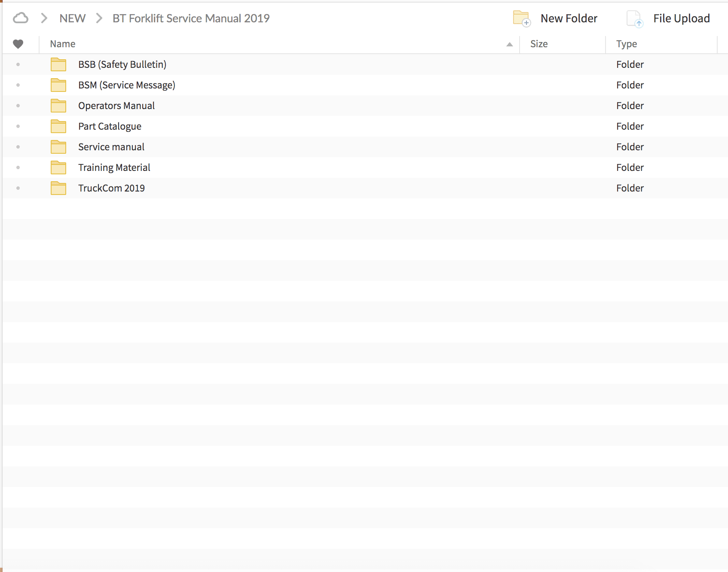Click the File Upload icon
The image size is (728, 572).
(x=635, y=18)
